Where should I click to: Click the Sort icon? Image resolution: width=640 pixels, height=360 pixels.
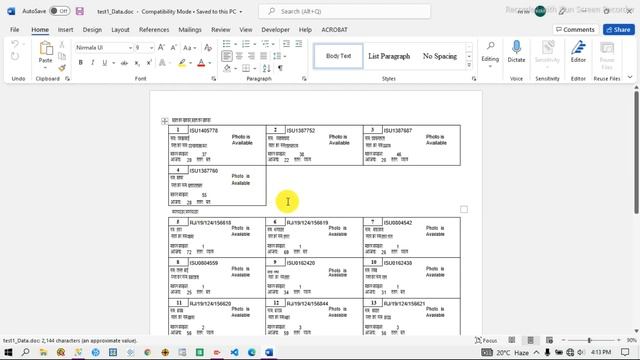(267, 68)
